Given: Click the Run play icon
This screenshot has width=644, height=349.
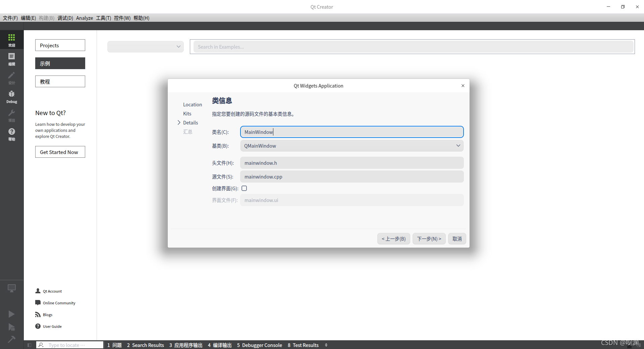Looking at the screenshot, I should 11,314.
